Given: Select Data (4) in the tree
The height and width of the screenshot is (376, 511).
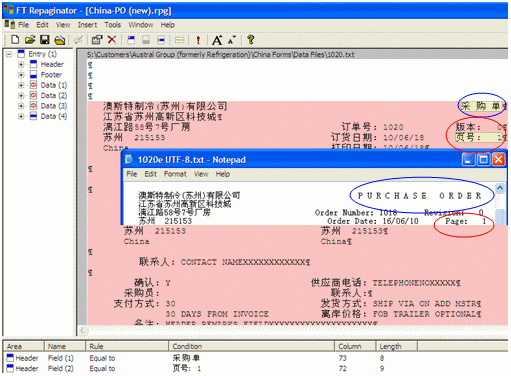Looking at the screenshot, I should [x=54, y=116].
